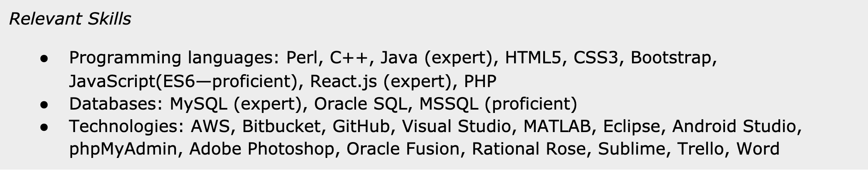Click on Android Studio text
The height and width of the screenshot is (170, 868).
point(734,126)
